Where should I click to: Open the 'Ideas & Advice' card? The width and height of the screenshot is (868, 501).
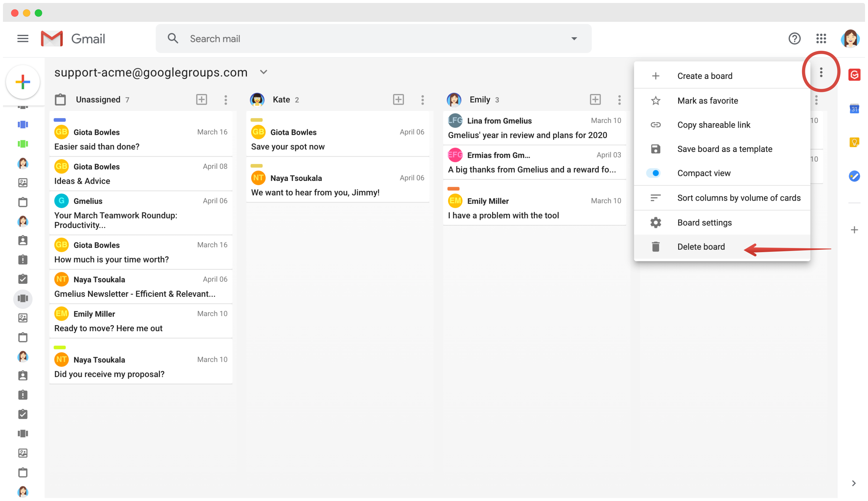click(141, 174)
